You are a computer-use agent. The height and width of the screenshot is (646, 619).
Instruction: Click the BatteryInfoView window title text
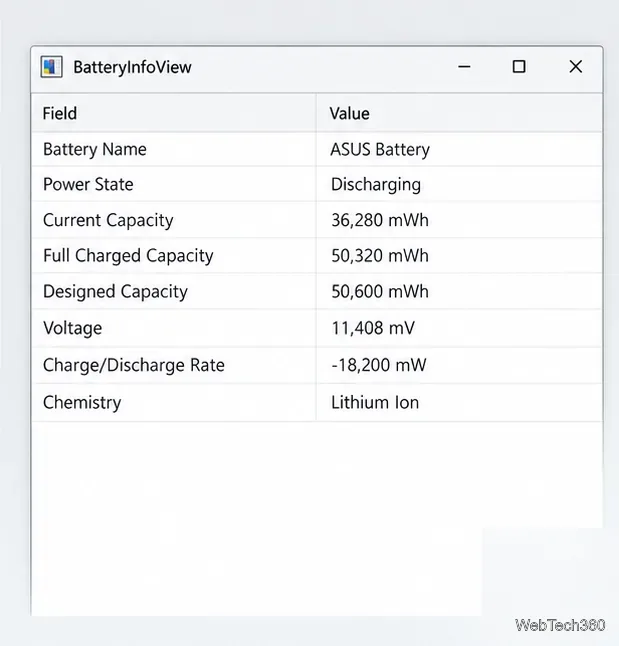(132, 67)
